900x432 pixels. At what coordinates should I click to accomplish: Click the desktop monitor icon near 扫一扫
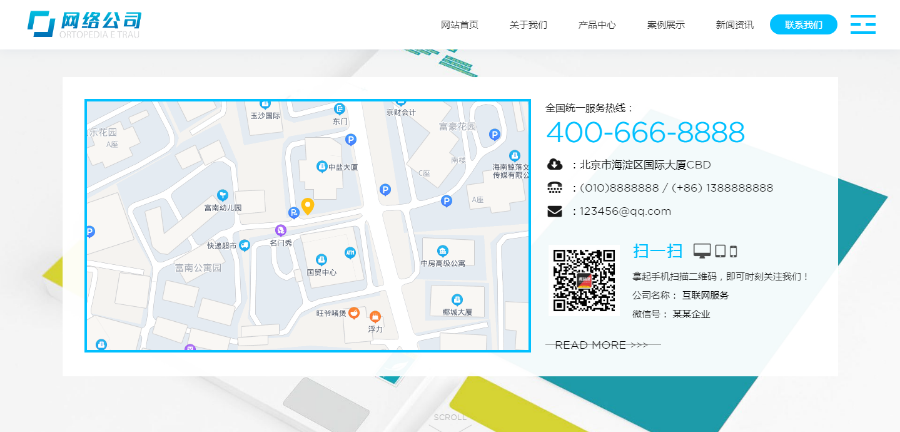click(x=702, y=250)
